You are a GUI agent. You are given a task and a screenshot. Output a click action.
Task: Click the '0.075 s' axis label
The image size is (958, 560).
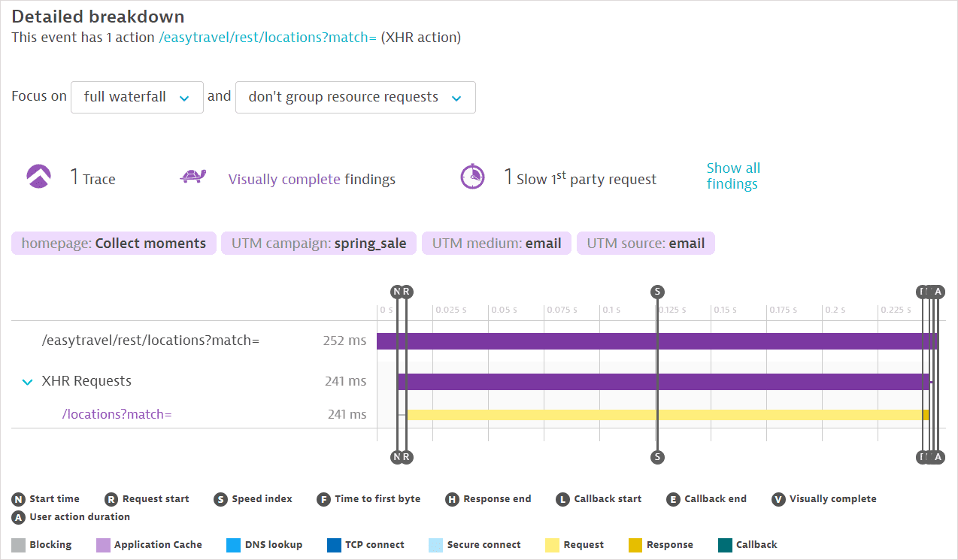pyautogui.click(x=563, y=310)
